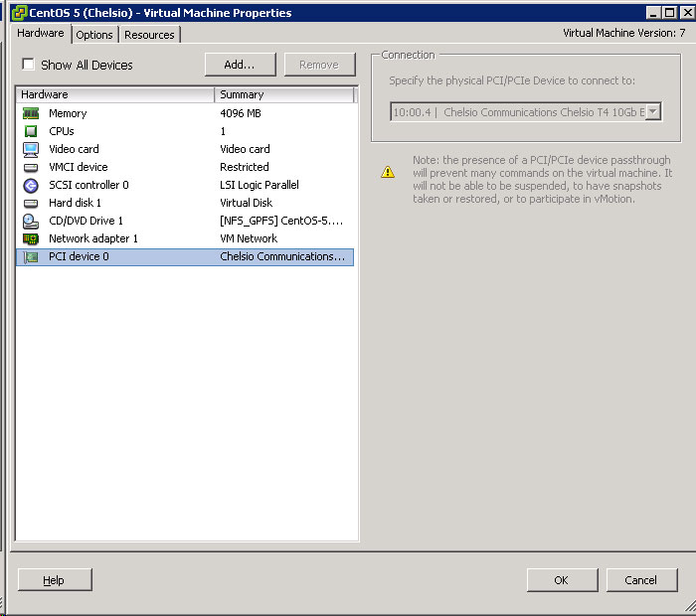Click the OK button
This screenshot has height=616, width=696.
(562, 580)
